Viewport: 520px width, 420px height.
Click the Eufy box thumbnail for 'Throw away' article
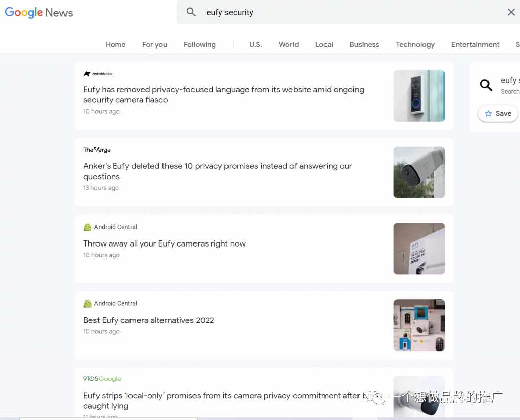[419, 249]
